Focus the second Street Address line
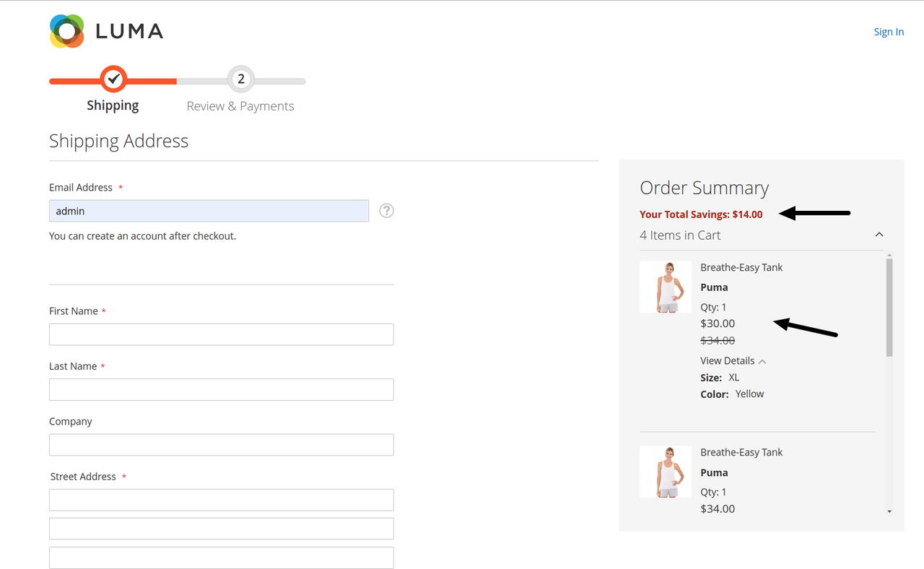Viewport: 924px width, 569px height. pos(221,529)
